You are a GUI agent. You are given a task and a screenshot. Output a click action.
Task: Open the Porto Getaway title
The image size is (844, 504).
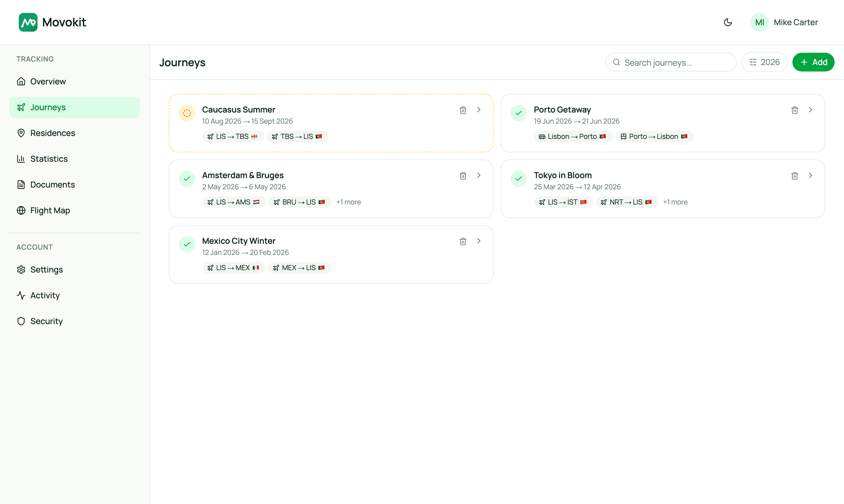[x=562, y=110]
